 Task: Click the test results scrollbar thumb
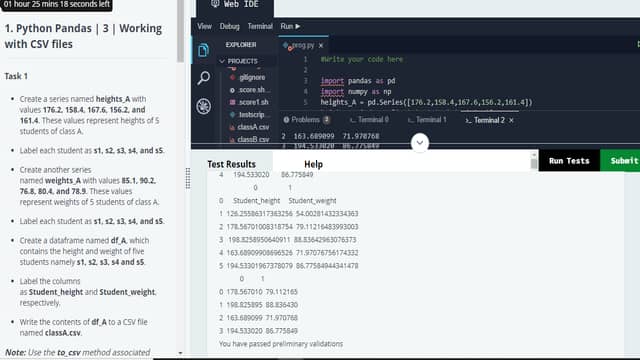point(533,163)
